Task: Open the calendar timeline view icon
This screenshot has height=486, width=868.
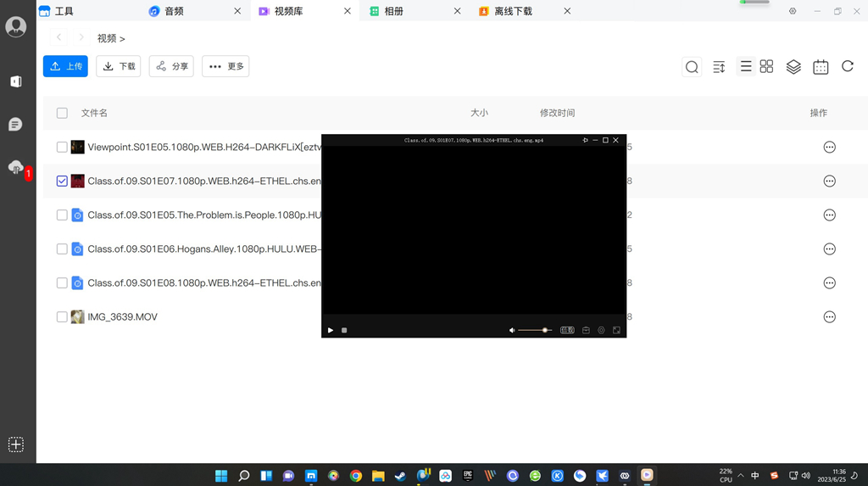Action: point(821,67)
